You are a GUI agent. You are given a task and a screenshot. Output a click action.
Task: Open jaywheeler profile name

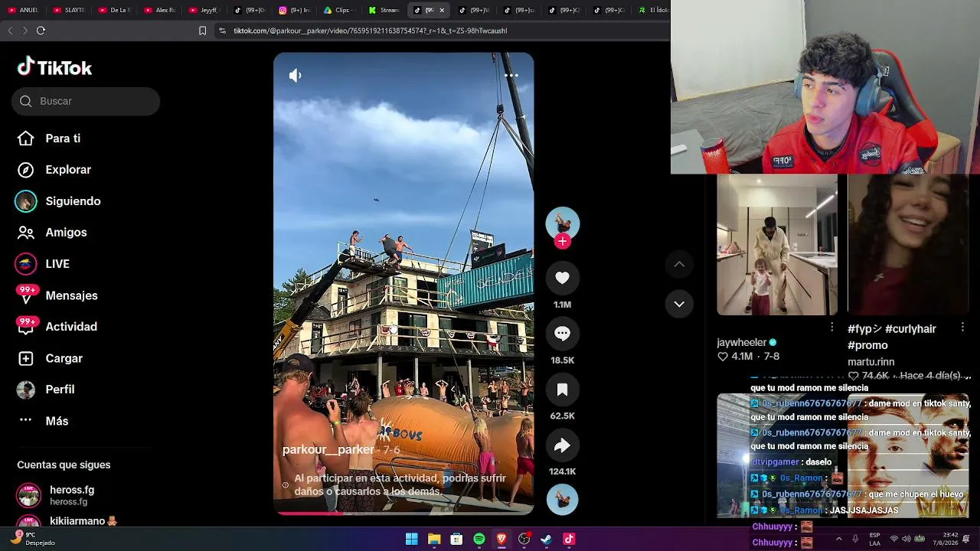[x=741, y=343]
